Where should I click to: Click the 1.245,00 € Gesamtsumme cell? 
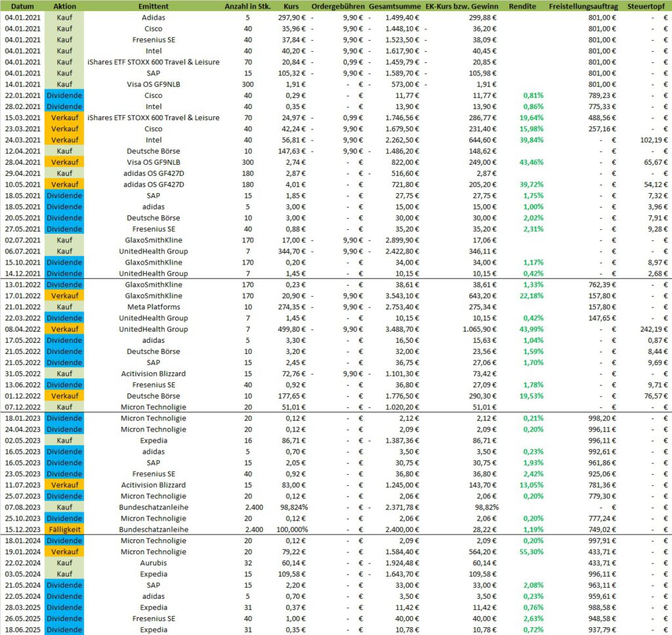tap(402, 486)
